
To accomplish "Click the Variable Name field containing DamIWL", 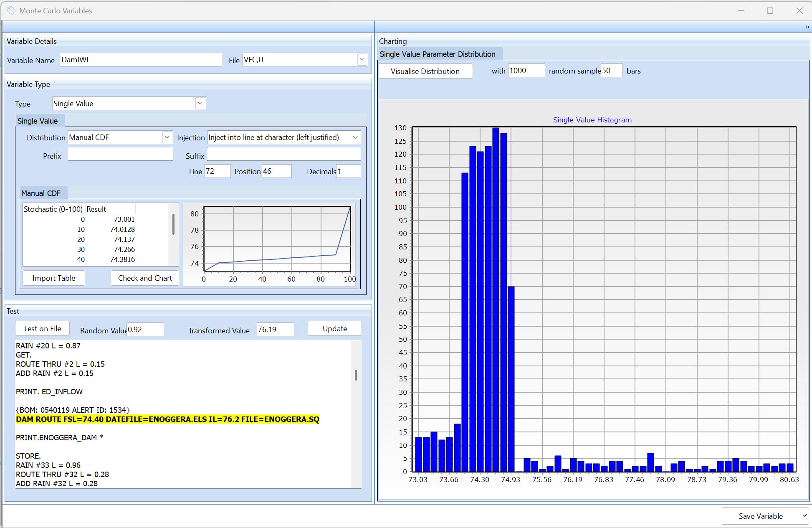I will click(x=141, y=60).
